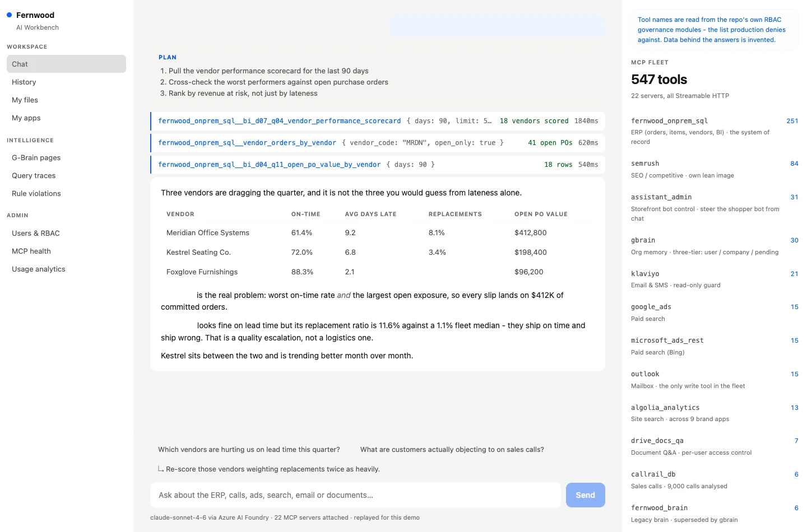Click the Fernwood blue dot logo
The height and width of the screenshot is (532, 807).
[9, 15]
